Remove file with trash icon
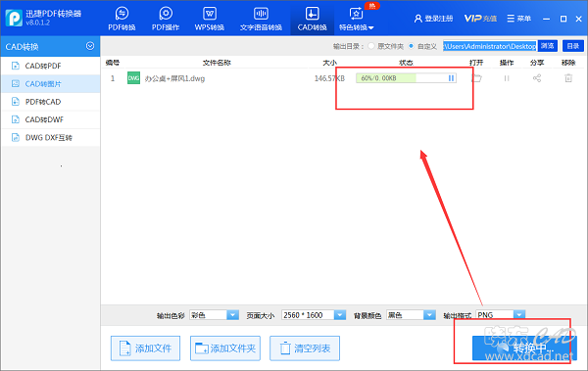Image resolution: width=588 pixels, height=371 pixels. [568, 78]
